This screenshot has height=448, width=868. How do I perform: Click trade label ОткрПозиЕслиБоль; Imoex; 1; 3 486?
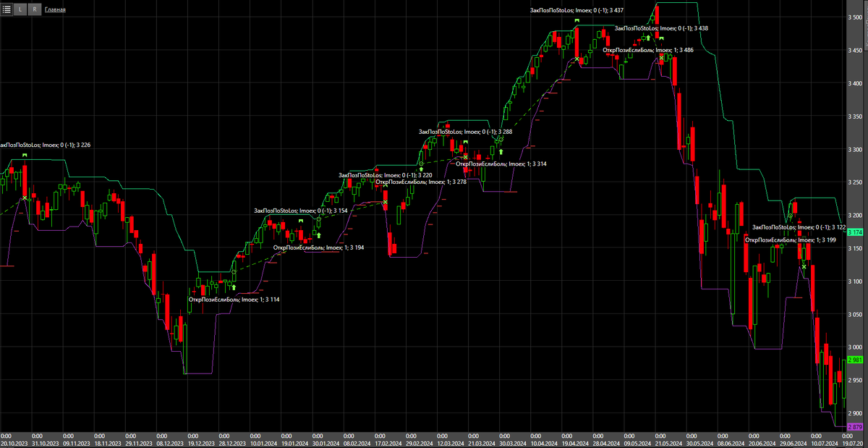648,50
